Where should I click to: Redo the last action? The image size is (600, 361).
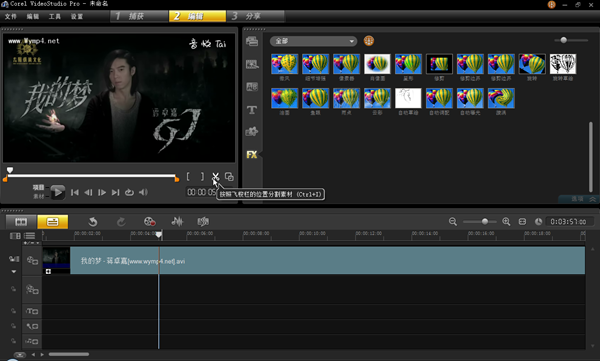[x=121, y=222]
